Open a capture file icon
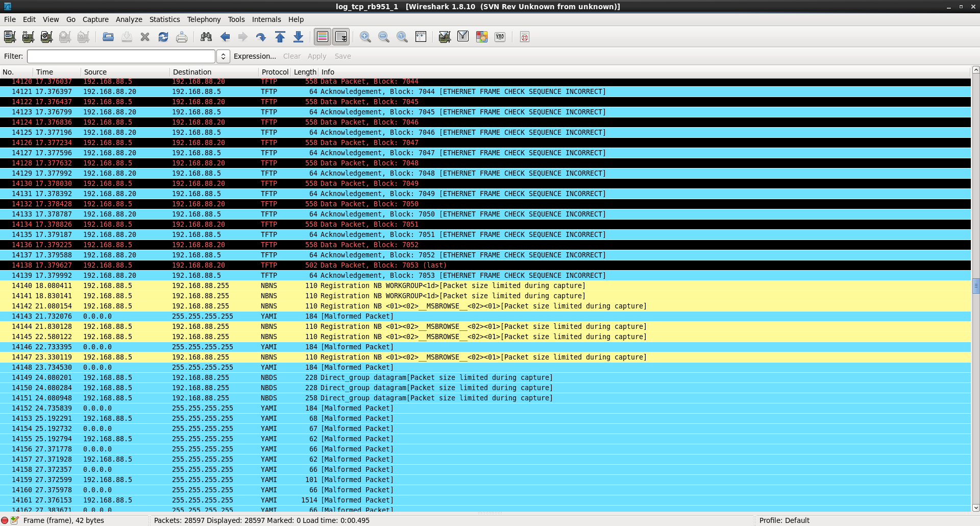 (x=108, y=37)
